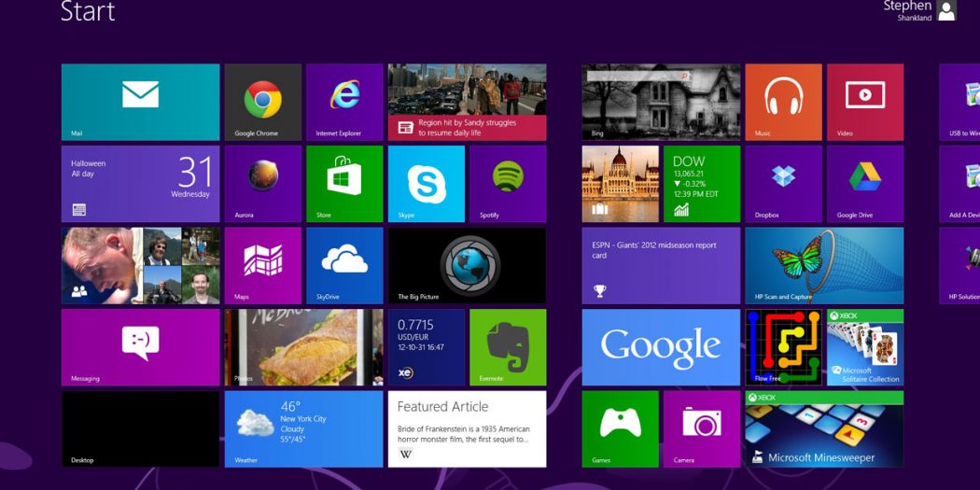Open the ESPN Giants sports tile

661,266
